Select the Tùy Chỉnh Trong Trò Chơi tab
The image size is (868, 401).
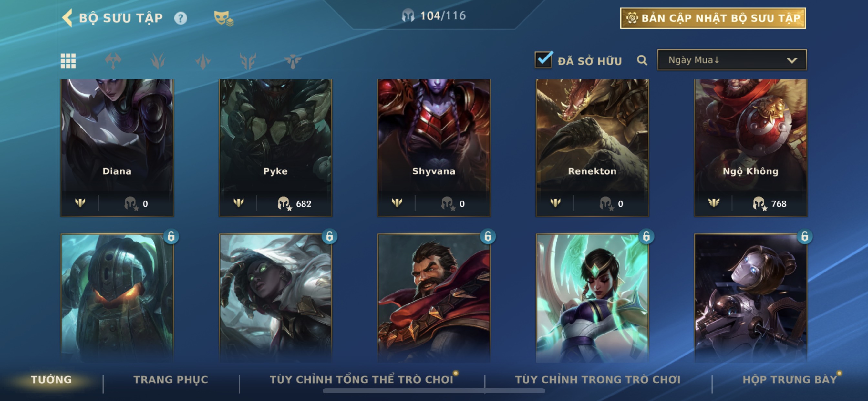597,379
